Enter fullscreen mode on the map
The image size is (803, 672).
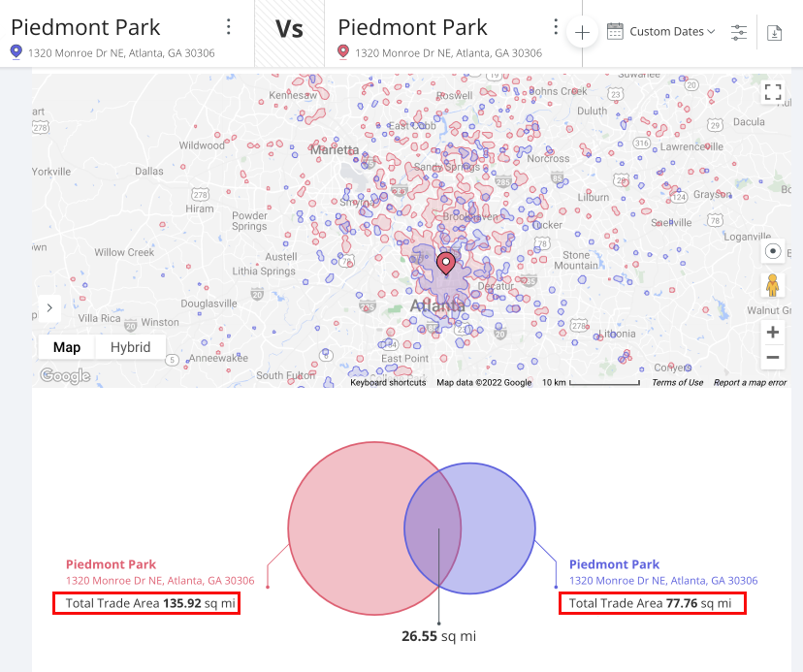tap(773, 91)
